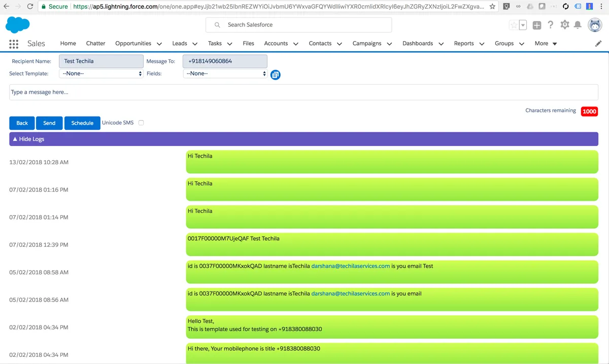Select the 13/02/2018 10:28 AM timestamp
The height and width of the screenshot is (364, 609).
pos(39,162)
